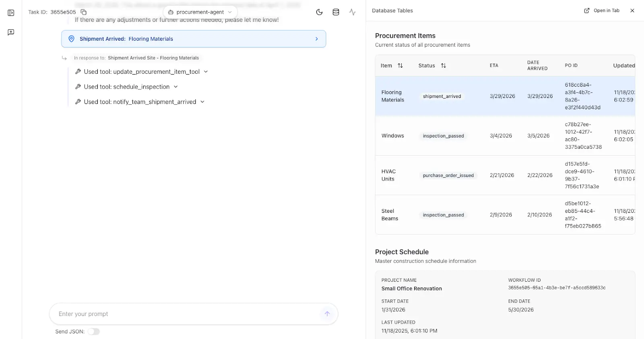
Task: Open the procurement-agent dropdown
Action: coord(200,12)
